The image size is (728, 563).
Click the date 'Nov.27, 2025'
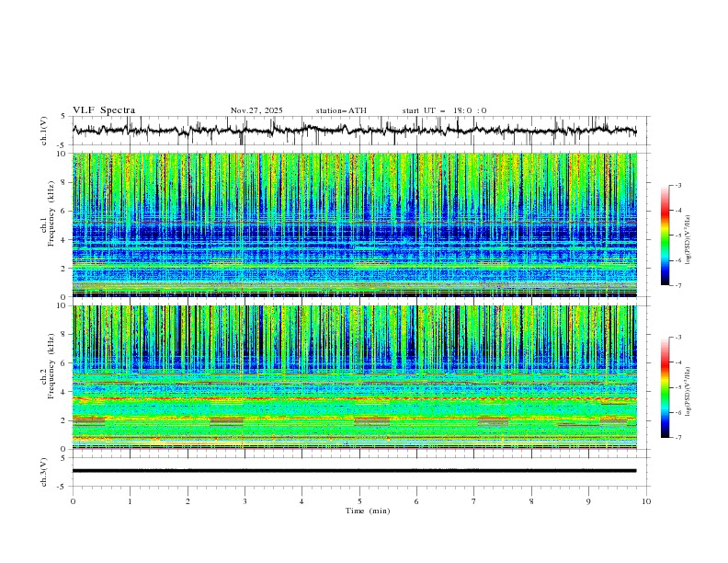(x=256, y=110)
